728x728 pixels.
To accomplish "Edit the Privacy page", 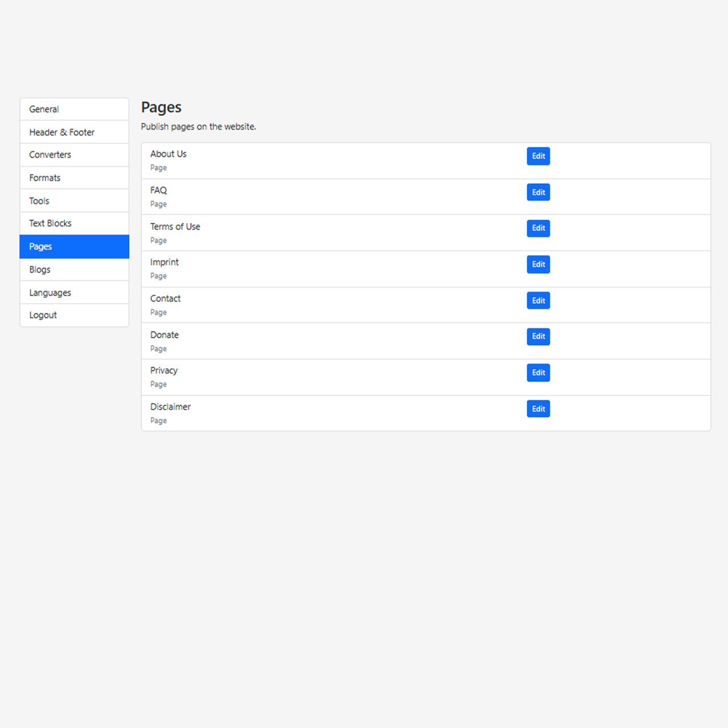I will click(x=538, y=373).
